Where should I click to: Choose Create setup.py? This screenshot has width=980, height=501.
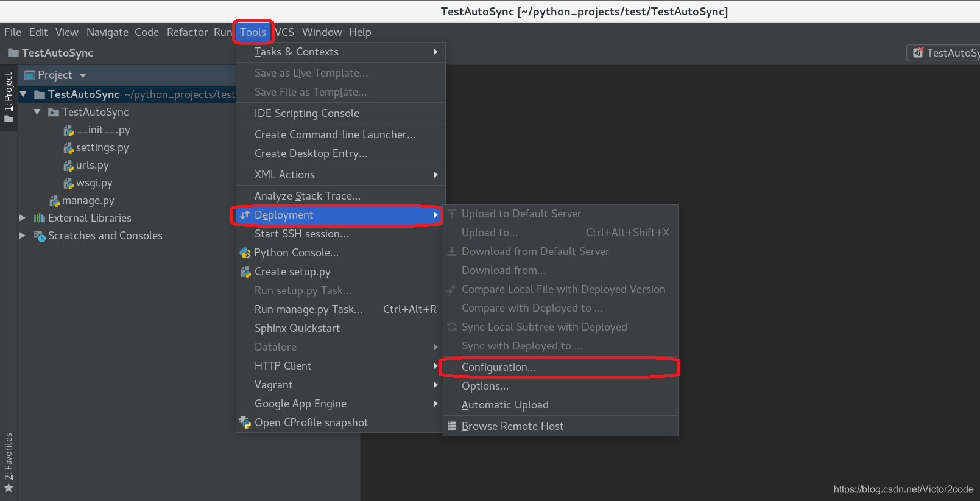pyautogui.click(x=340, y=272)
